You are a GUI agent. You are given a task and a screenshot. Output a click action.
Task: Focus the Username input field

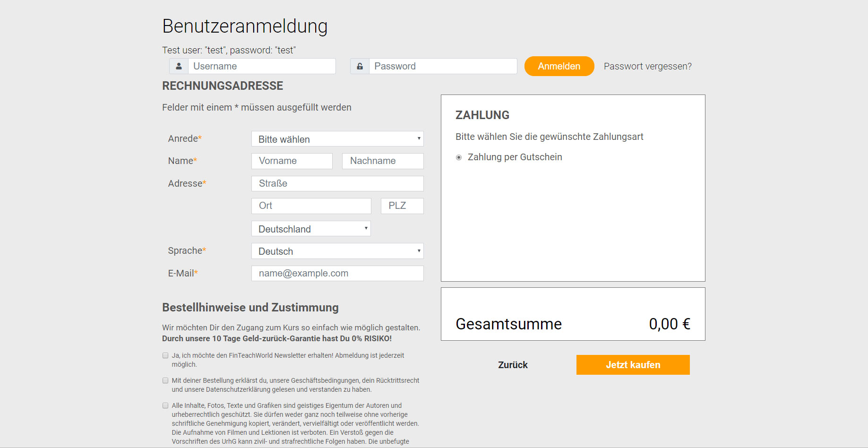click(x=262, y=66)
